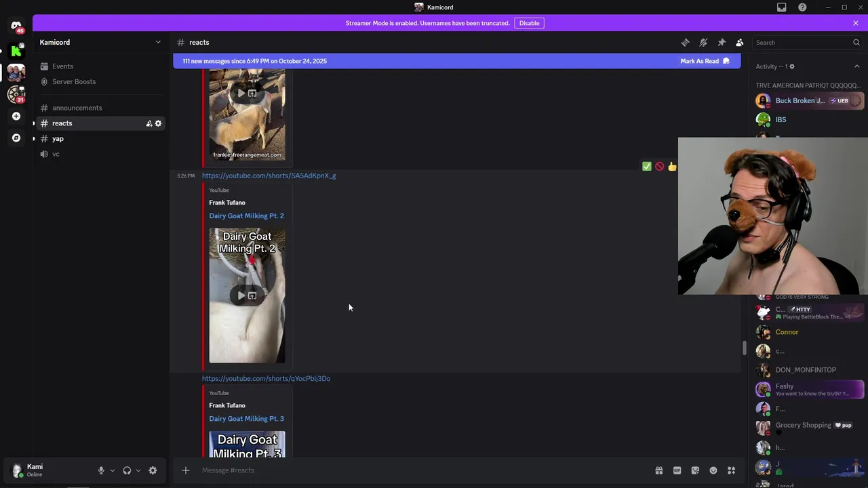
Task: Open Direct Messages home with 45 badge
Action: tap(16, 26)
